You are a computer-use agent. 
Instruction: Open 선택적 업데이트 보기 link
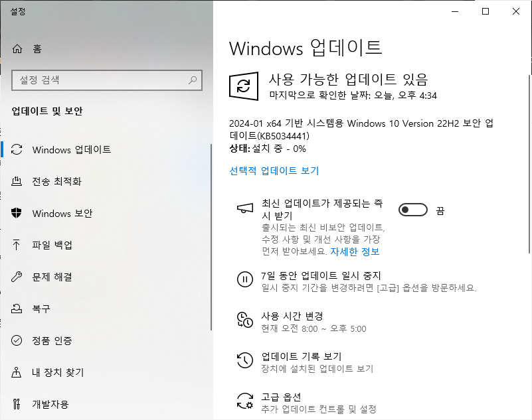coord(274,171)
